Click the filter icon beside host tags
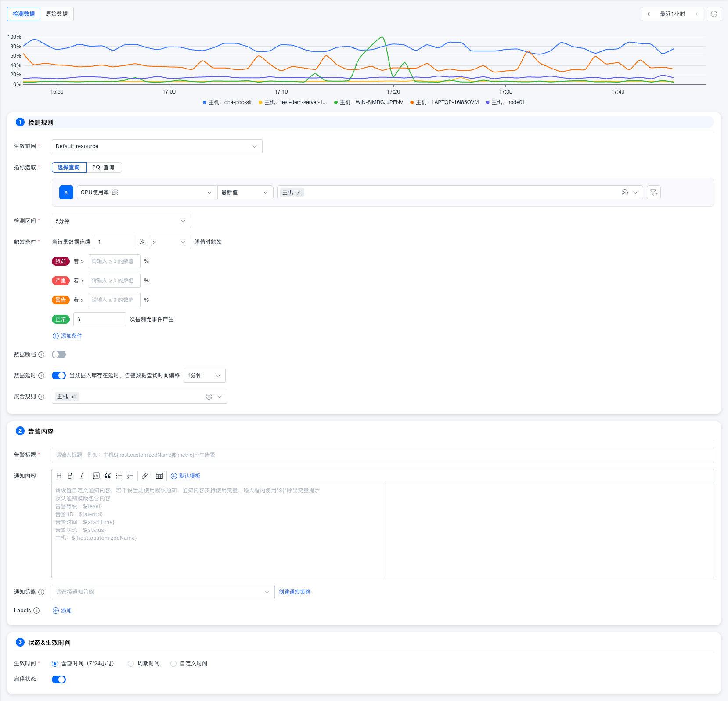This screenshot has width=728, height=701. tap(654, 192)
